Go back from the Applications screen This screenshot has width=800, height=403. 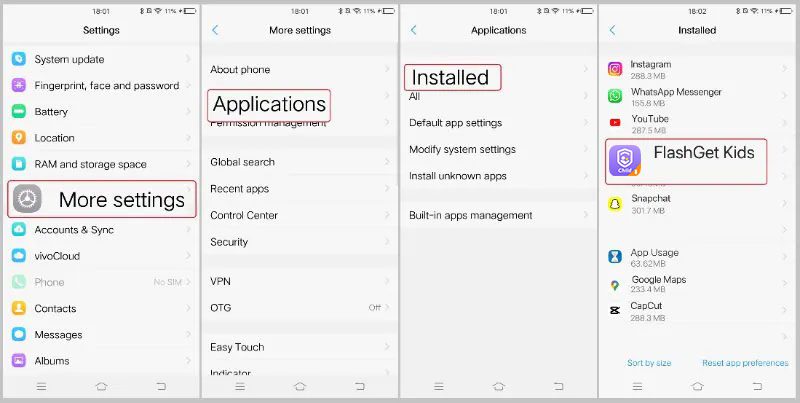click(413, 30)
